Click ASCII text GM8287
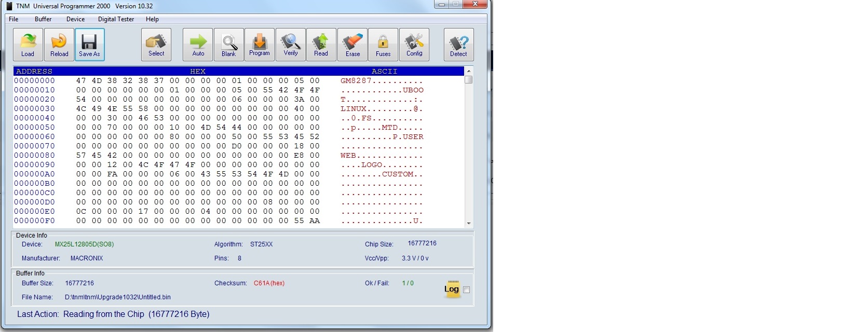 click(356, 80)
